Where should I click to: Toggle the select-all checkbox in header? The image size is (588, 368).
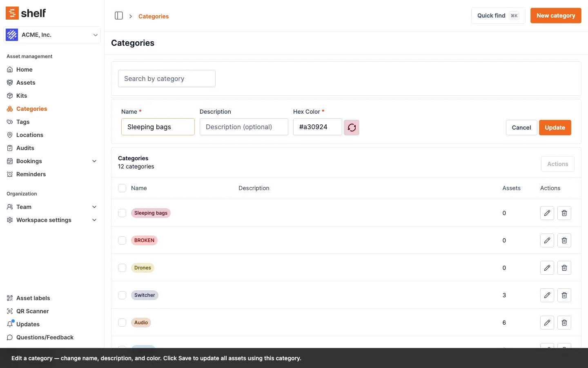122,188
